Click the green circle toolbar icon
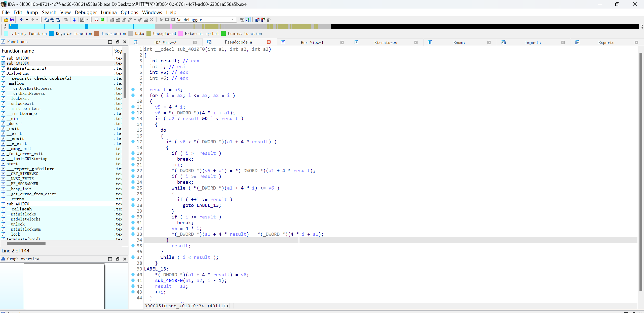This screenshot has width=644, height=313. click(x=102, y=20)
